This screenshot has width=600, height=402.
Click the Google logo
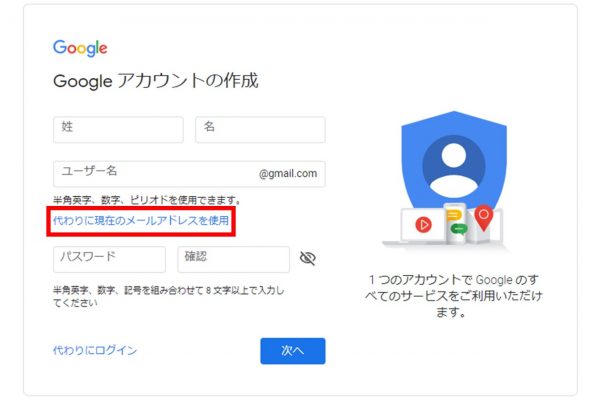80,48
